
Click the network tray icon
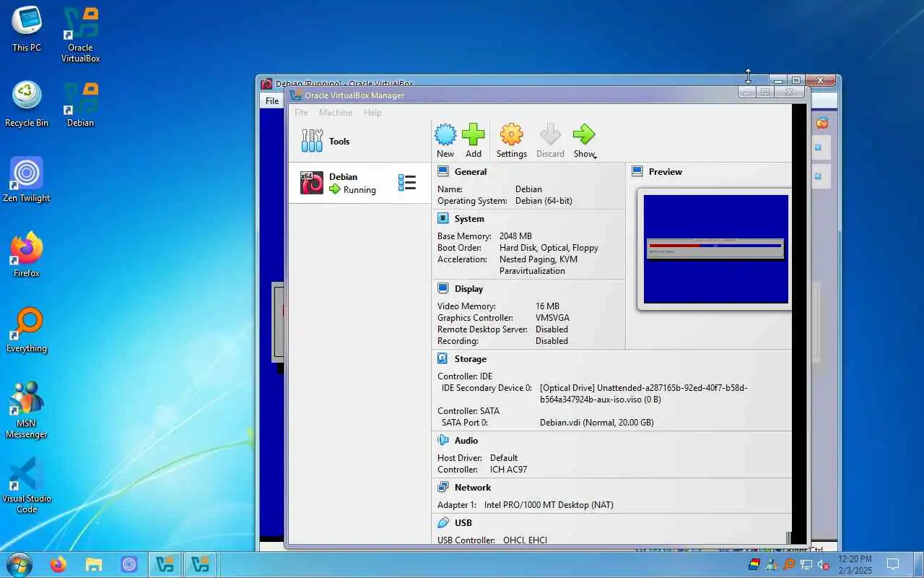[806, 564]
